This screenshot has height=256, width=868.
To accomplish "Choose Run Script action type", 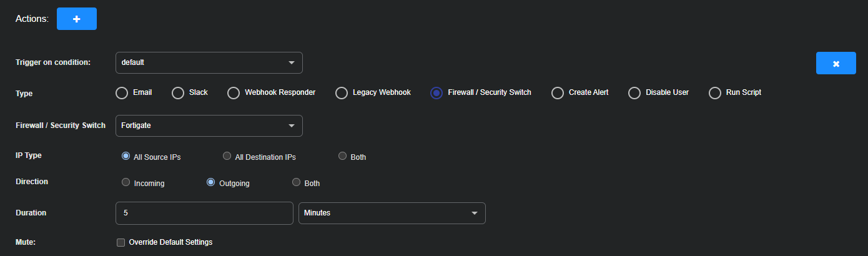I will click(x=715, y=93).
